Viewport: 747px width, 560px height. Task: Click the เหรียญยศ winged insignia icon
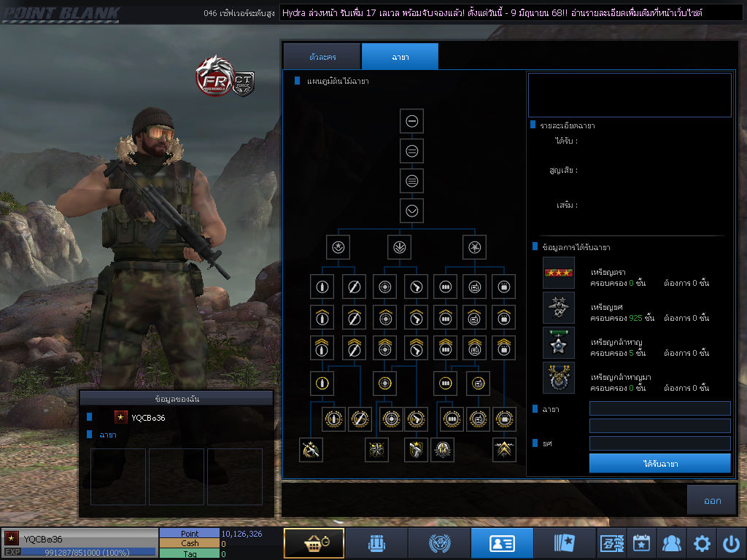pos(559,308)
